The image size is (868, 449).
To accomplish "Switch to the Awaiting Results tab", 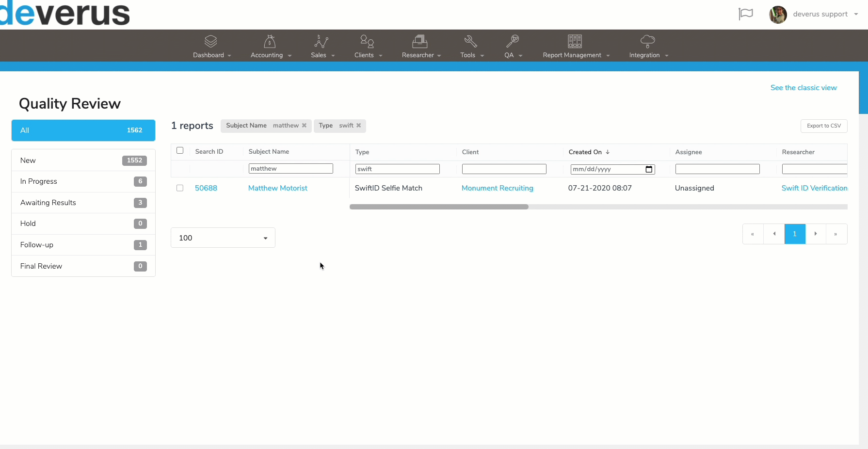I will coord(83,203).
